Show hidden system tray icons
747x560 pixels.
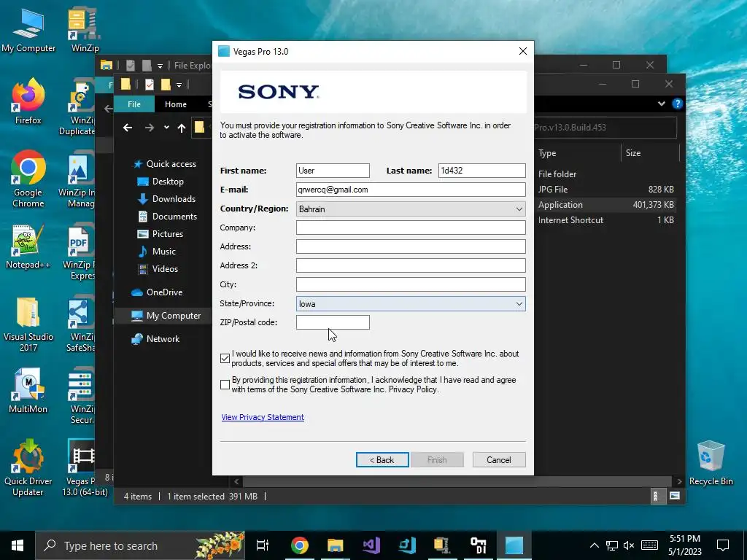pyautogui.click(x=594, y=545)
